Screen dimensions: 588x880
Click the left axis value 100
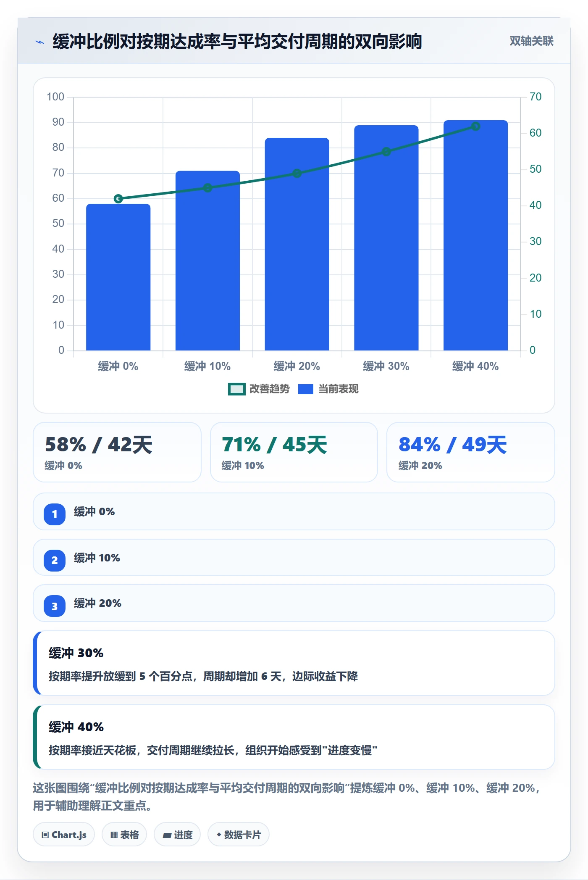[x=55, y=97]
